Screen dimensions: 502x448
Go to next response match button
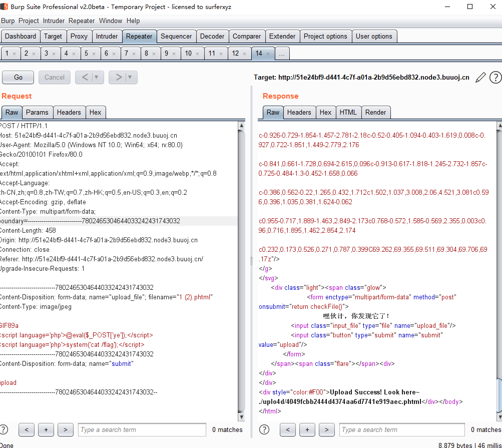click(x=326, y=429)
